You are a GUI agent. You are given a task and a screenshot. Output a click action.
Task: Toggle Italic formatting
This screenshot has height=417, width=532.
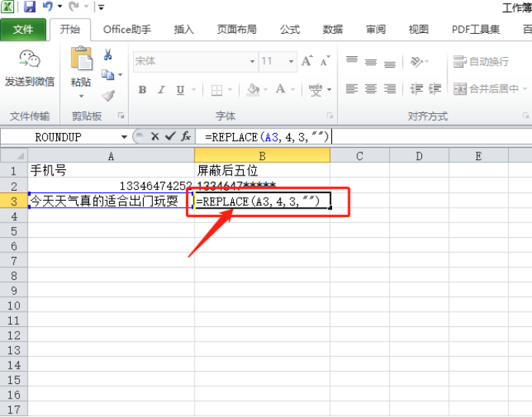tap(161, 90)
